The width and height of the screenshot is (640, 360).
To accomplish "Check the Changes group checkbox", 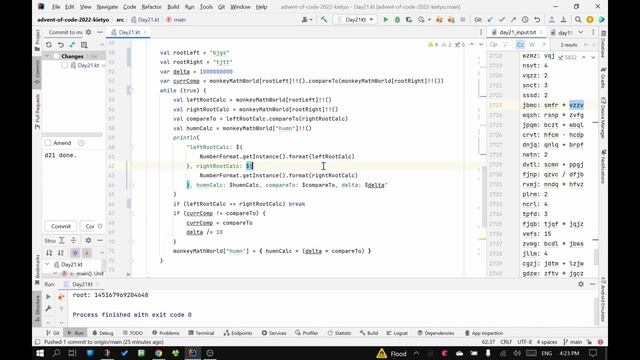I will tap(56, 56).
